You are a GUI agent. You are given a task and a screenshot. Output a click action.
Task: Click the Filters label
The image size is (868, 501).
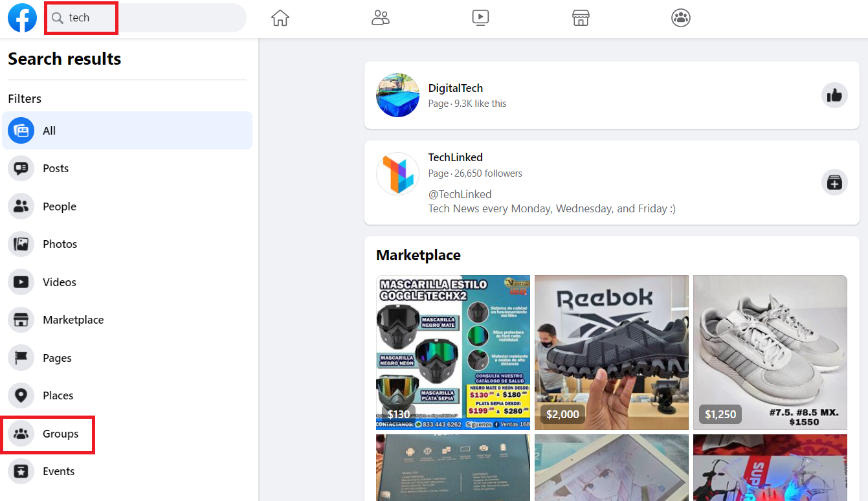(25, 98)
